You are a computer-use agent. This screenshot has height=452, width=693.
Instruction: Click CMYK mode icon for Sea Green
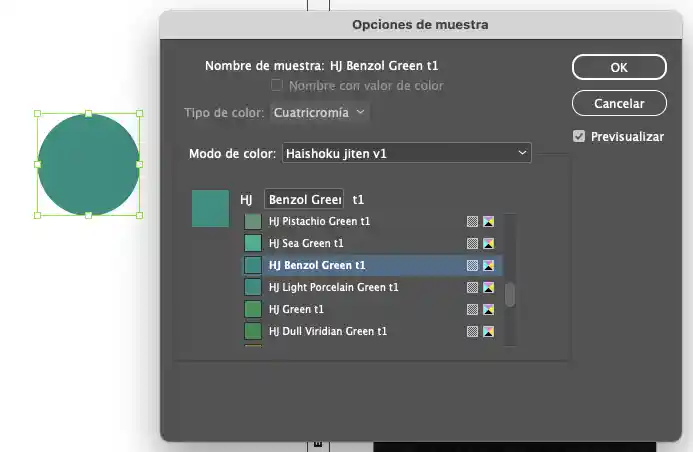(488, 243)
